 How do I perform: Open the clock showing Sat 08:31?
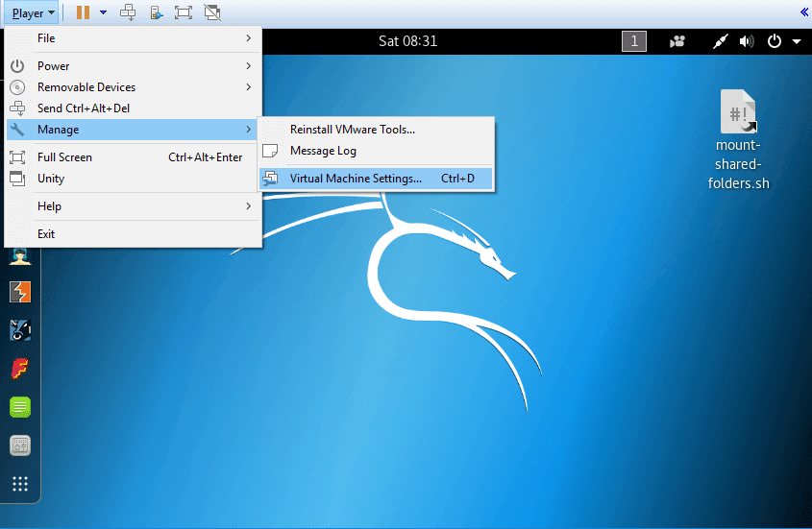coord(408,41)
